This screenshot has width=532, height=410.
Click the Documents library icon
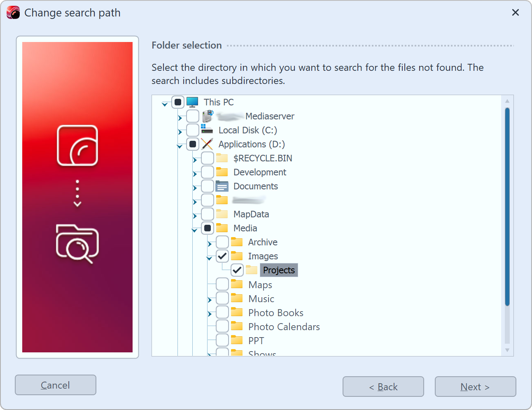click(x=222, y=186)
